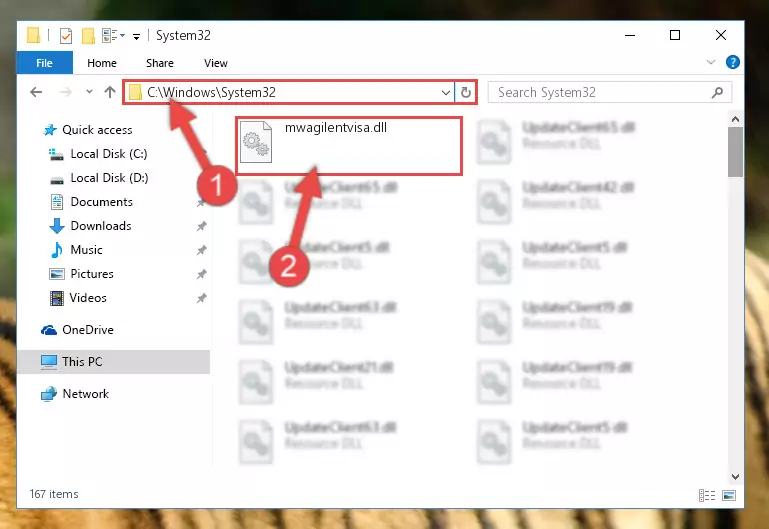Switch to the Share ribbon tab
Screen dimensions: 769x529
tap(159, 63)
